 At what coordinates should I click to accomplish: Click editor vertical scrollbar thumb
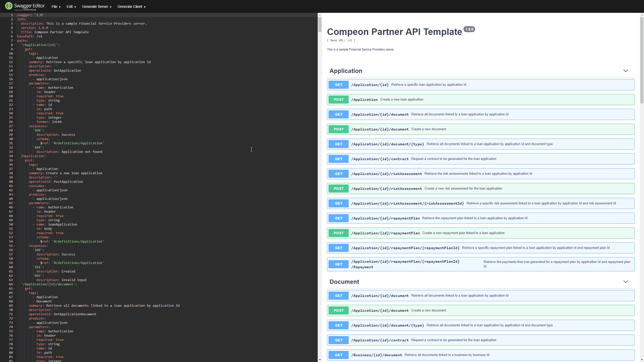(x=320, y=25)
